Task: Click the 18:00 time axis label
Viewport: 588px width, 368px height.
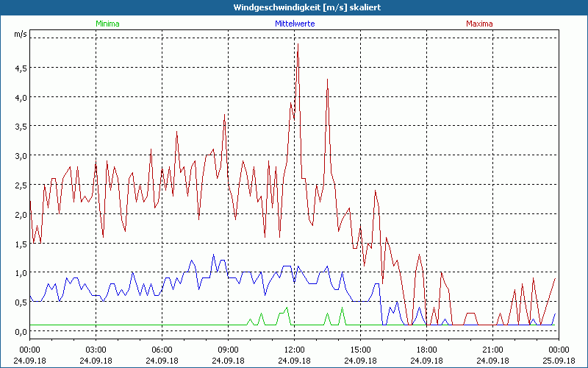Action: click(x=426, y=350)
